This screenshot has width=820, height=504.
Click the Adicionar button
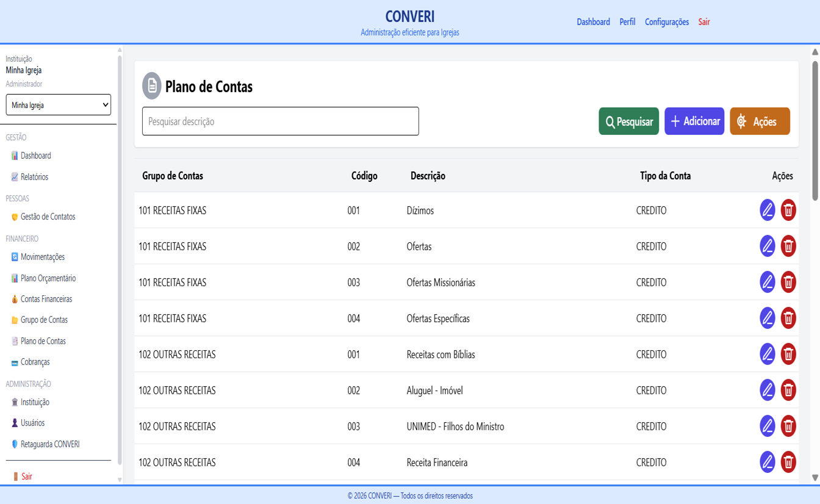[x=694, y=121]
